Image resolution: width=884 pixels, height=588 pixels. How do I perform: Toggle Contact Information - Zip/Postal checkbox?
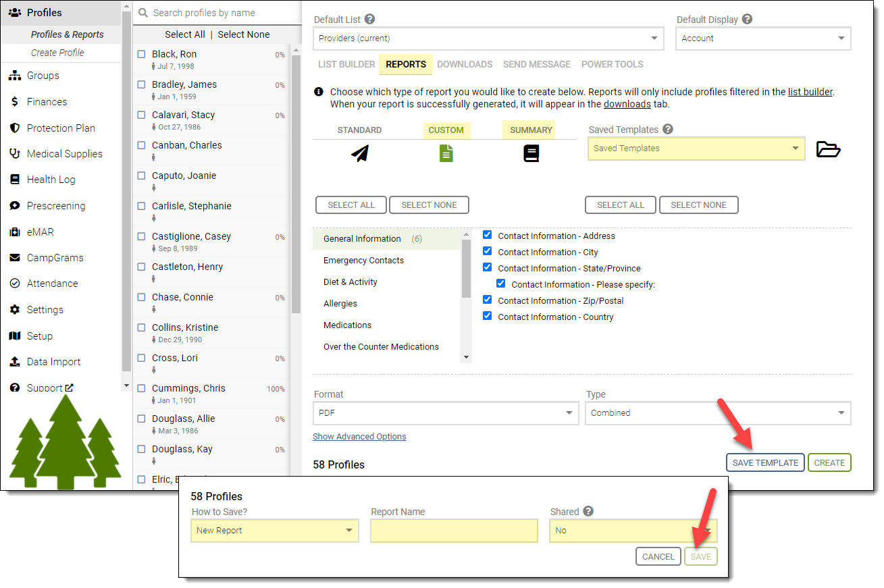pyautogui.click(x=487, y=300)
